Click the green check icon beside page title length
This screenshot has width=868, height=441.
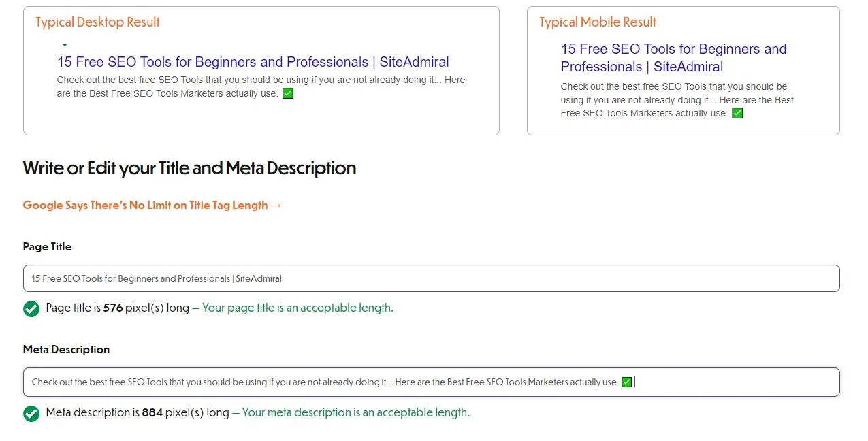pyautogui.click(x=31, y=309)
